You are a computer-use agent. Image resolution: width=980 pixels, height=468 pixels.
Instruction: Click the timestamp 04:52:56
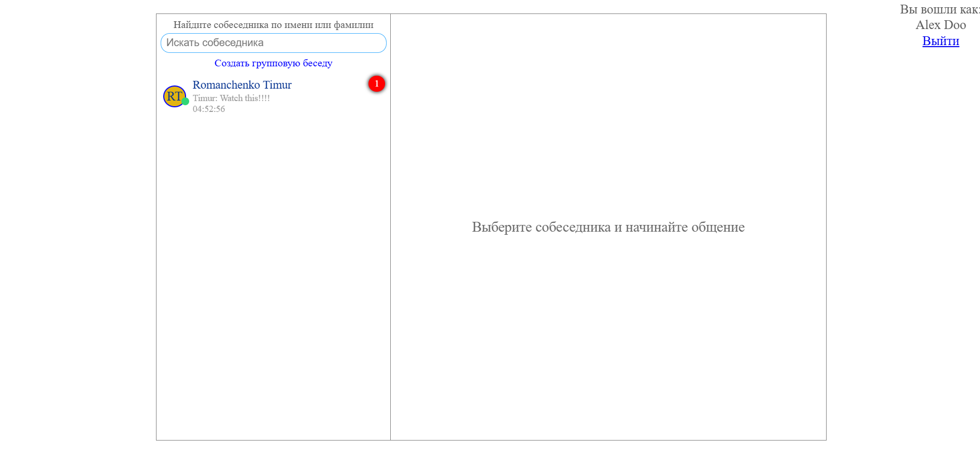(209, 109)
